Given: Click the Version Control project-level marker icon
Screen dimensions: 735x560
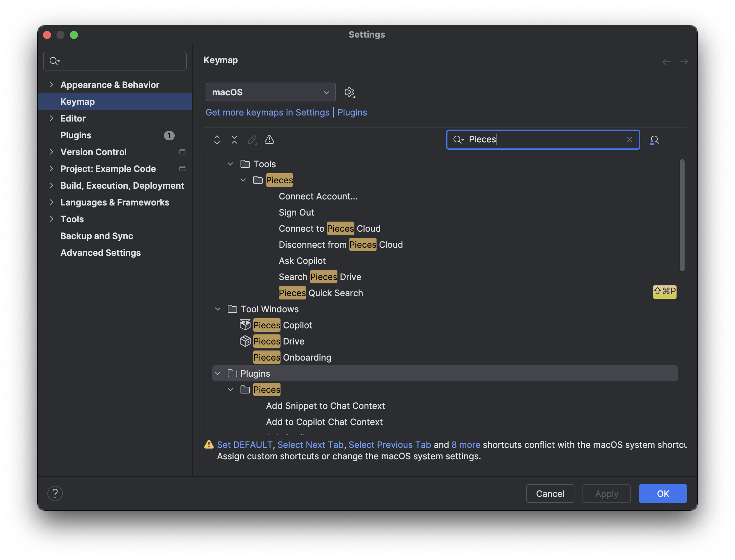Looking at the screenshot, I should tap(182, 152).
